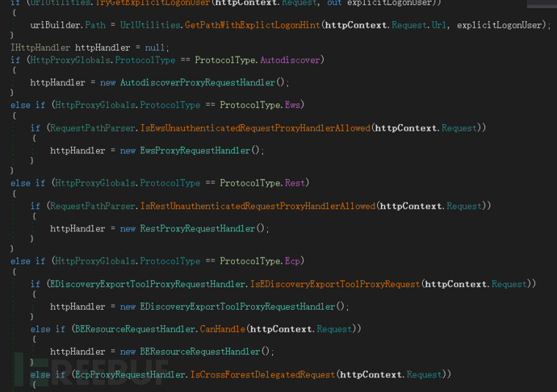Click the Rest enum value
This screenshot has height=392, width=557.
pyautogui.click(x=295, y=183)
